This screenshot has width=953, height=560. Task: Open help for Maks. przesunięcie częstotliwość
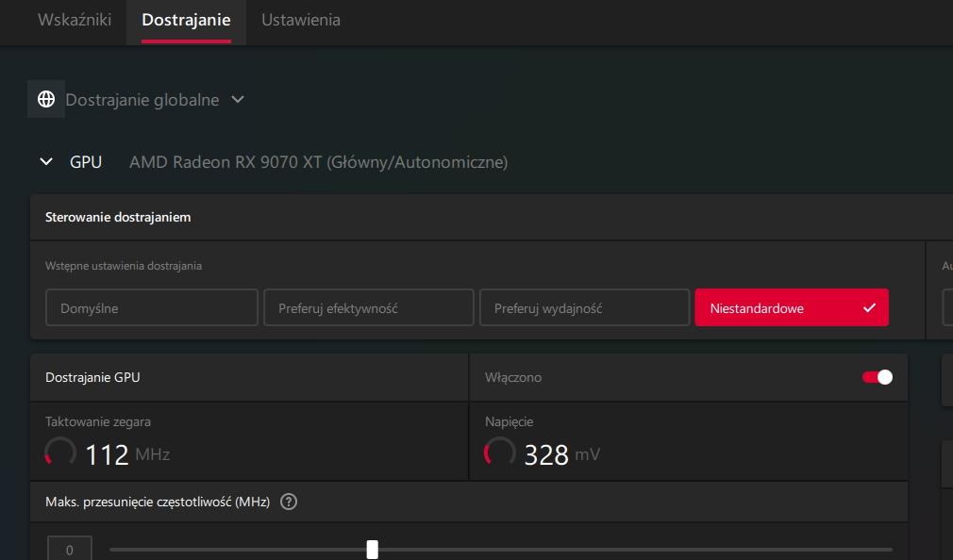(289, 502)
